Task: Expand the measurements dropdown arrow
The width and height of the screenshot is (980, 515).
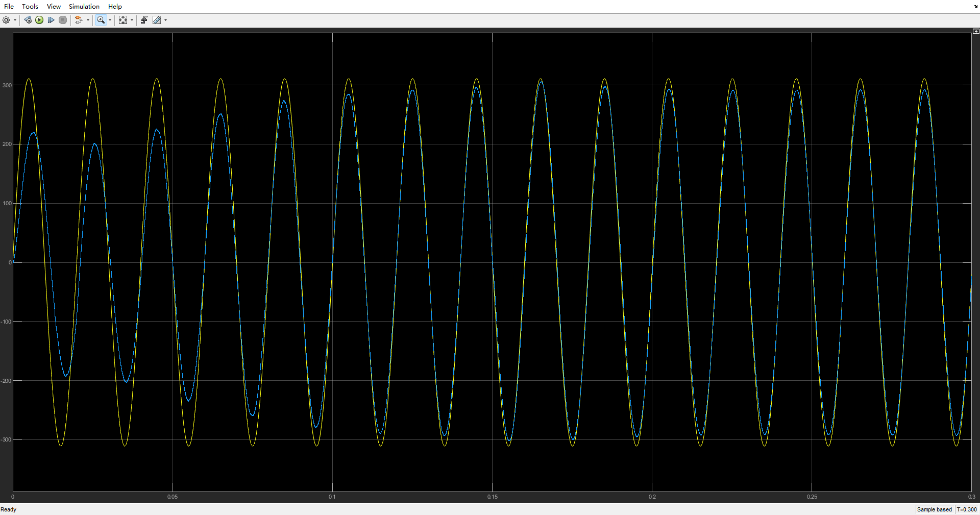Action: [165, 20]
